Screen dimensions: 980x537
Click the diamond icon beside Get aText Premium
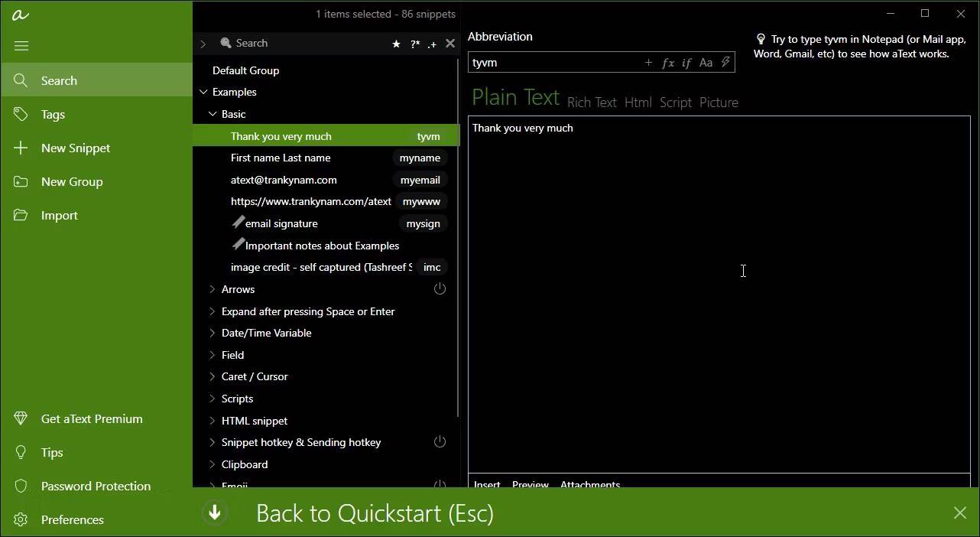coord(21,418)
